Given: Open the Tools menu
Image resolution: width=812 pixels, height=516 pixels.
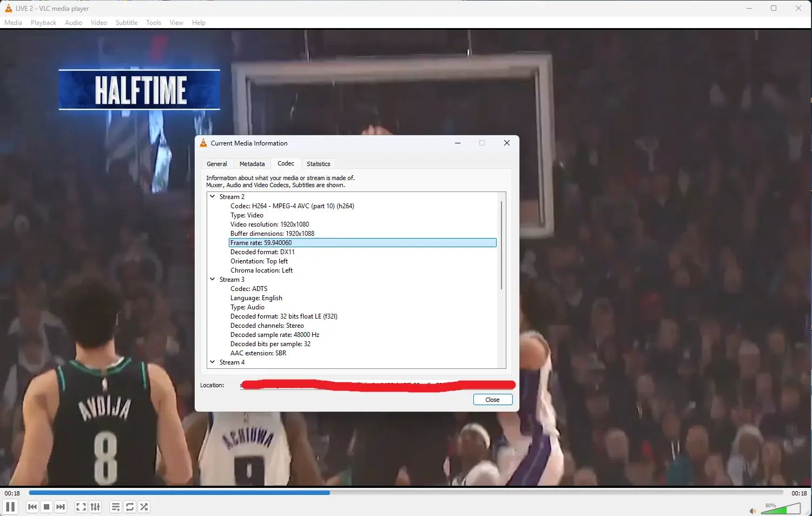Looking at the screenshot, I should [x=154, y=23].
